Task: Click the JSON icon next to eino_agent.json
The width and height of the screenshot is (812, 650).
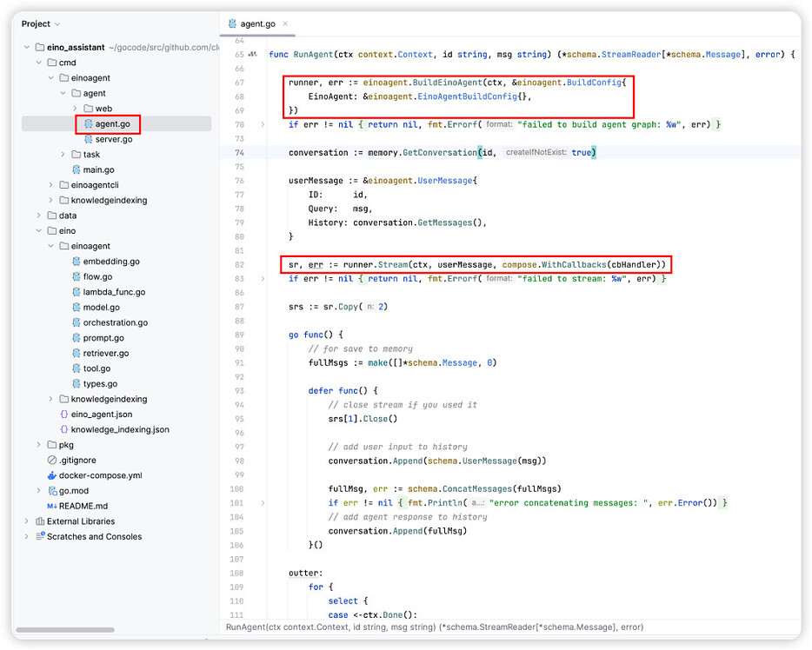Action: point(63,415)
